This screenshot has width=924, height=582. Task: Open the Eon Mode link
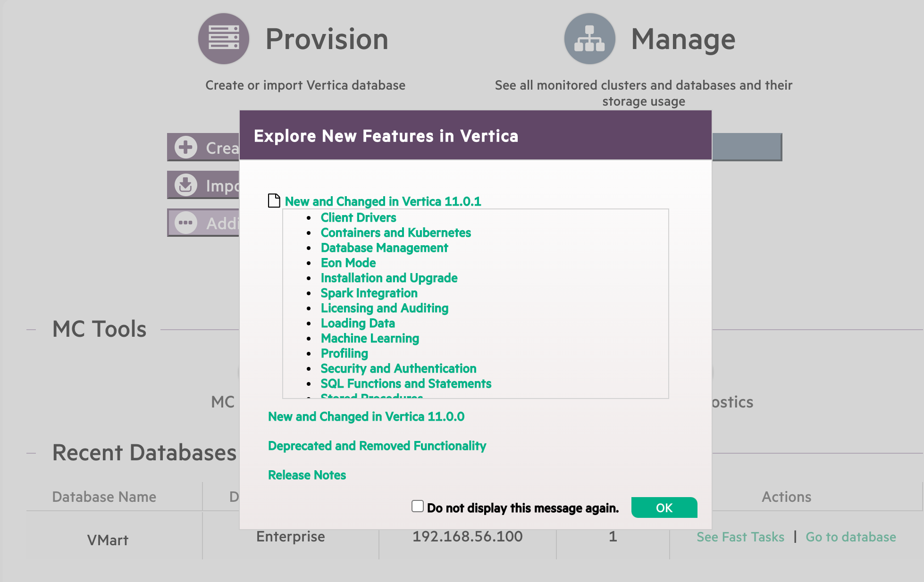point(348,263)
